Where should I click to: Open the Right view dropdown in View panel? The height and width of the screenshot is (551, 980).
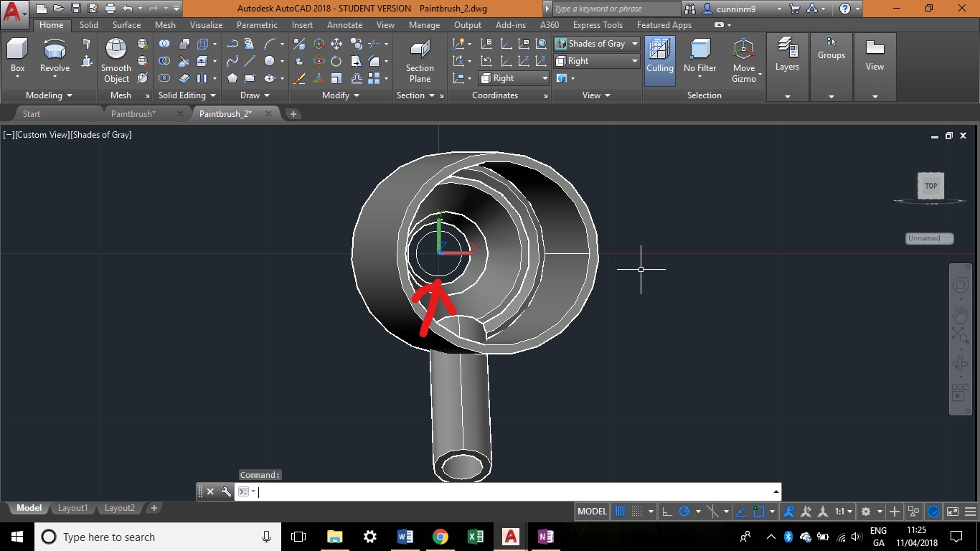pos(596,61)
